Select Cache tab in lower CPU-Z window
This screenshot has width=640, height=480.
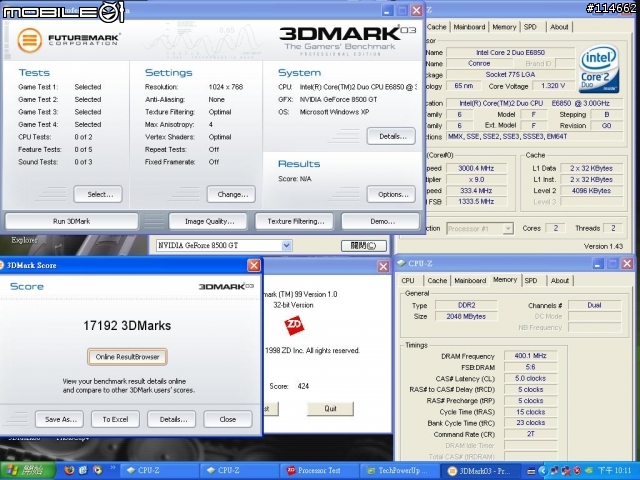pos(437,281)
